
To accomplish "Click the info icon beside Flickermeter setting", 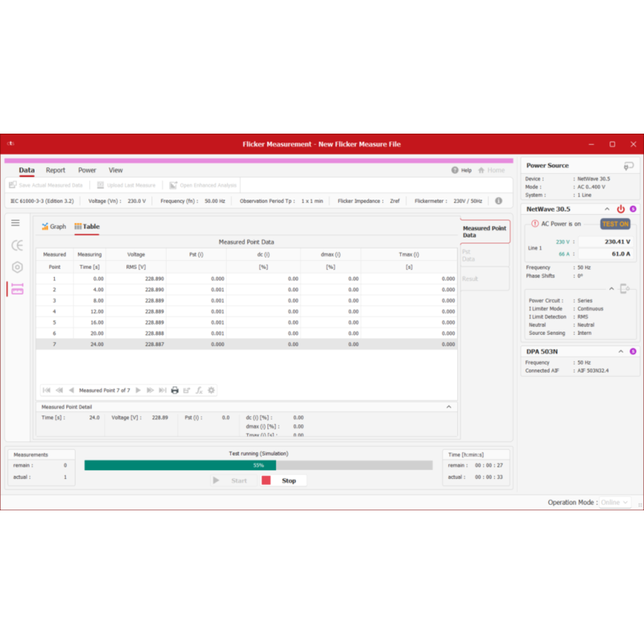I will click(498, 200).
